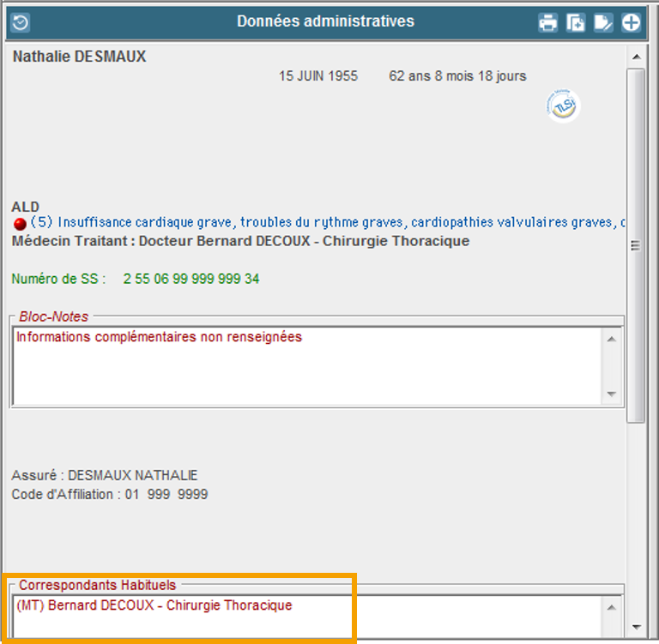The width and height of the screenshot is (659, 644).
Task: Select (MT) Bernard DECOUX correspondent entry
Action: coord(154,605)
